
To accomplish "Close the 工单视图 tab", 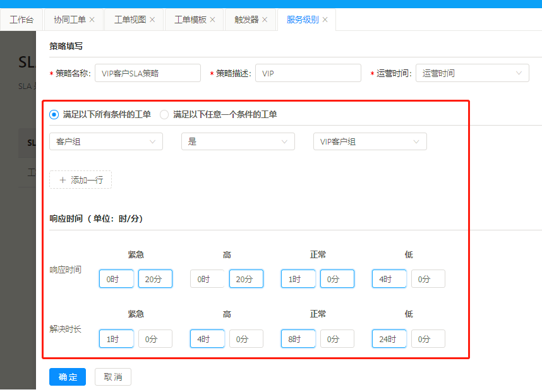I will (x=152, y=20).
